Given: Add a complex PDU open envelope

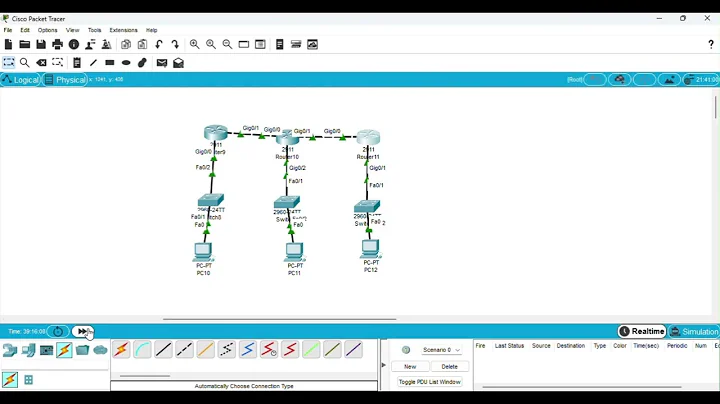Looking at the screenshot, I should coord(179,62).
